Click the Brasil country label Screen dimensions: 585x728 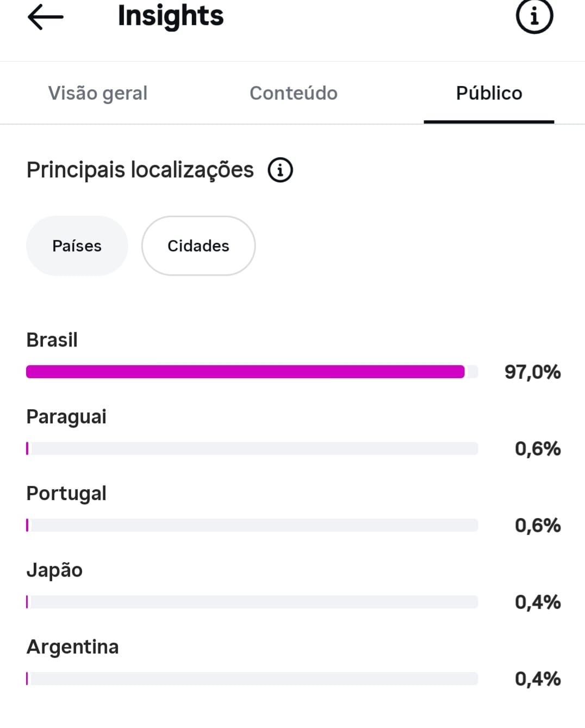[52, 340]
